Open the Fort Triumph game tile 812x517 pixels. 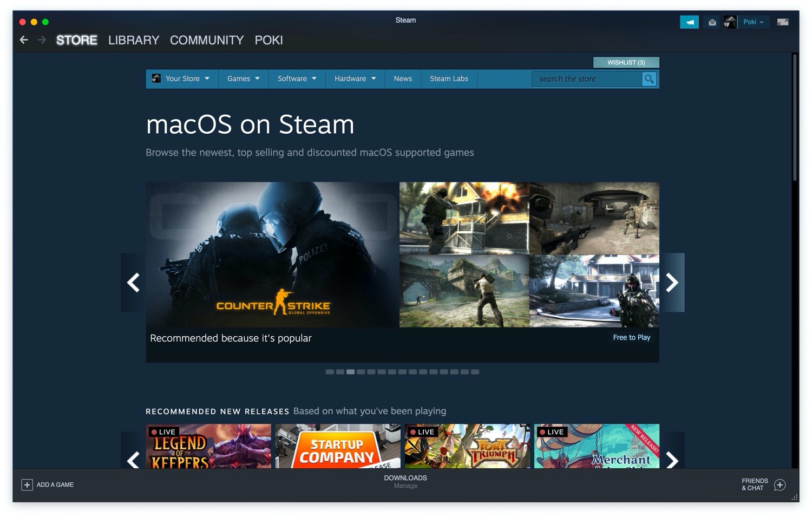[x=467, y=446]
